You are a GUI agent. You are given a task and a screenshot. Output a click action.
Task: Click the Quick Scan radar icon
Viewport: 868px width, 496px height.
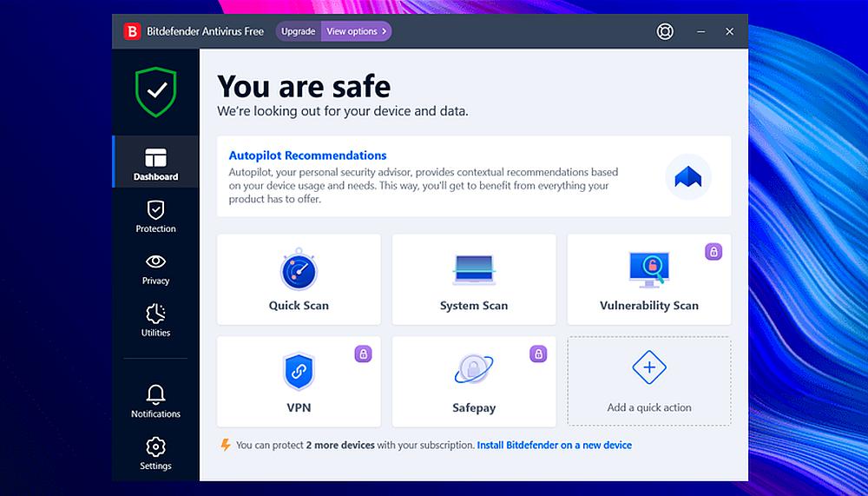pos(299,269)
